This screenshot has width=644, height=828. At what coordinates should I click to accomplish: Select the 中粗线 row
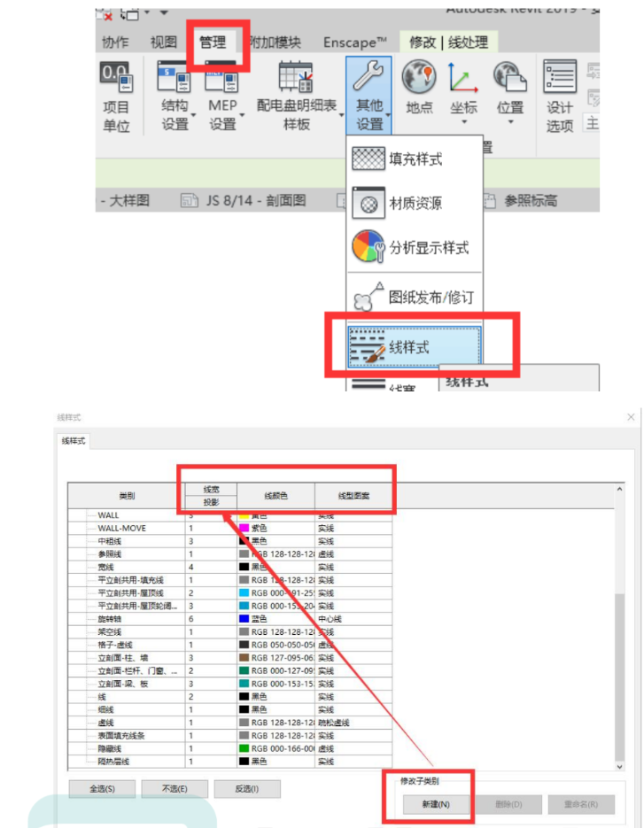point(230,541)
